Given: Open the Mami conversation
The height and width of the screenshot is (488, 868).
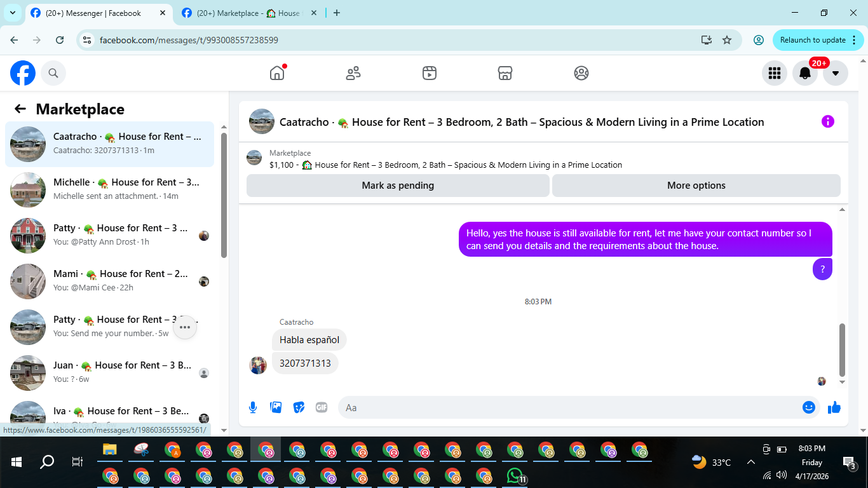Looking at the screenshot, I should pos(110,281).
